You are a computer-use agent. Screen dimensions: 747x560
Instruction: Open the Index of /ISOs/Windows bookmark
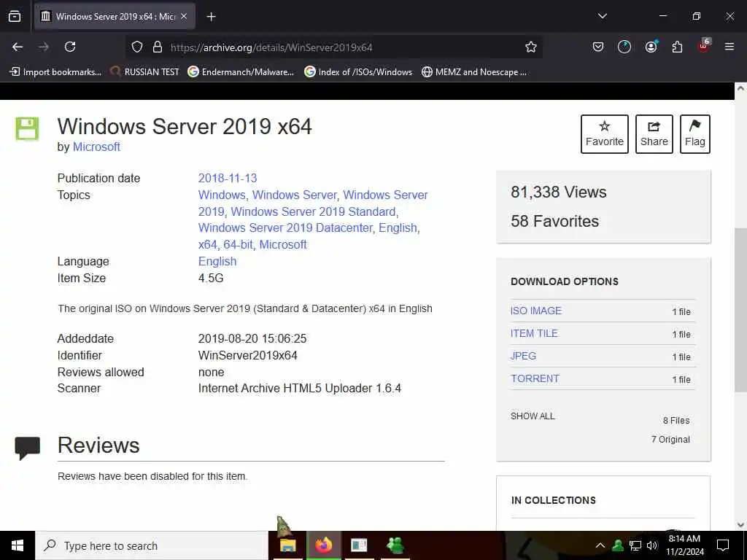click(x=358, y=72)
